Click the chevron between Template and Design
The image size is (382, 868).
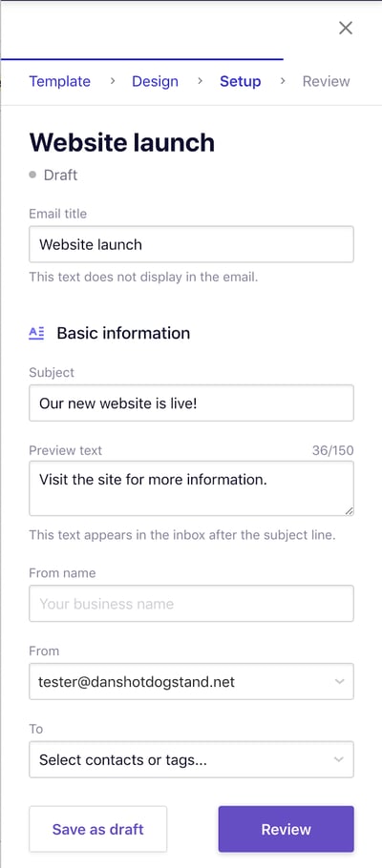pos(113,81)
